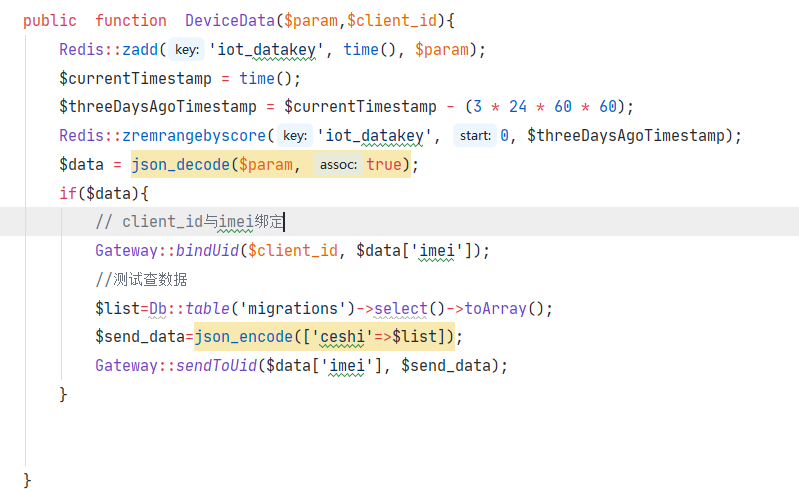Screen dimensions: 799x491
Task: Click 'iot_datakey' string in the zadd call
Action: [267, 49]
